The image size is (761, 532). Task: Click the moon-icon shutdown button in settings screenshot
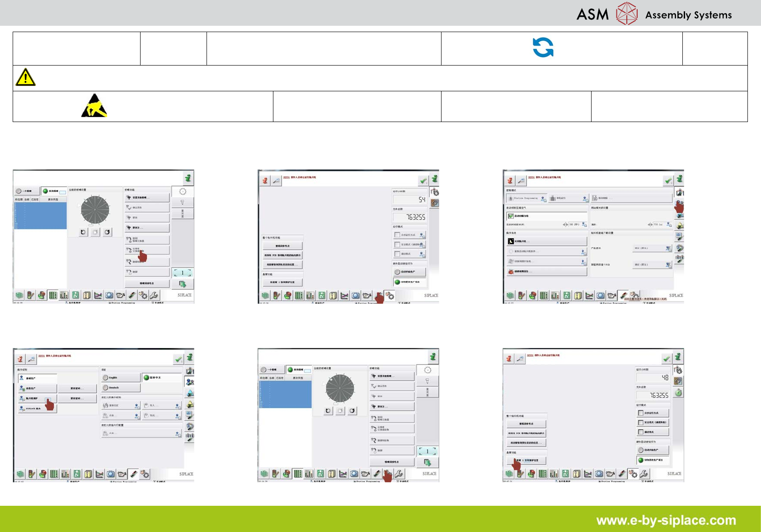pyautogui.click(x=546, y=241)
